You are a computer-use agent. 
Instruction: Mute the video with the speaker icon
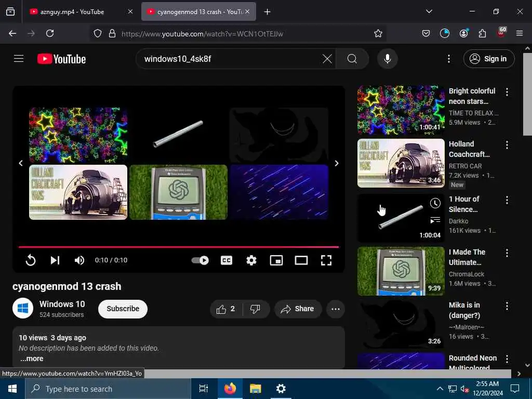pyautogui.click(x=79, y=260)
